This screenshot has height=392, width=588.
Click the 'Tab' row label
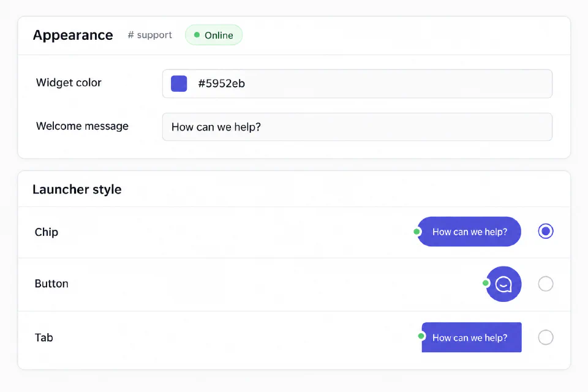pyautogui.click(x=44, y=337)
